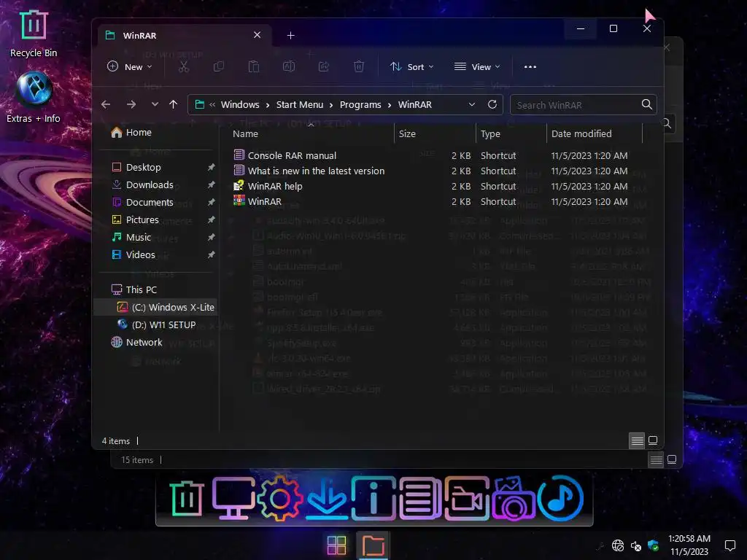This screenshot has width=747, height=560.
Task: Sort by the Size column header
Action: (x=436, y=134)
